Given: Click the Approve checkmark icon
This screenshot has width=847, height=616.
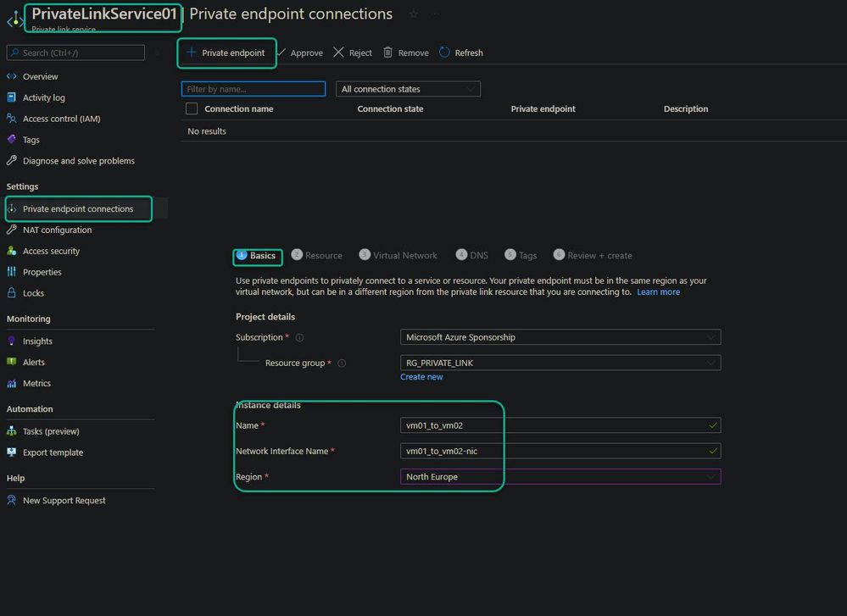Looking at the screenshot, I should pyautogui.click(x=281, y=53).
